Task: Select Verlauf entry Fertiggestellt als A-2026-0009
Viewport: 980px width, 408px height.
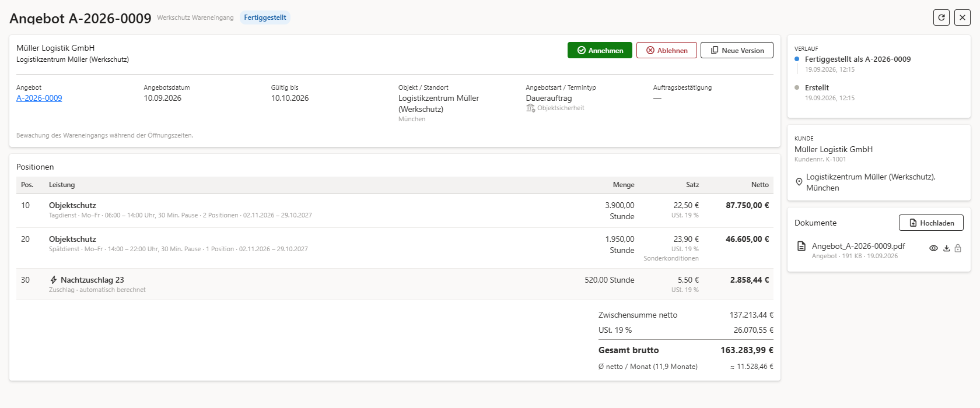Action: pos(857,59)
